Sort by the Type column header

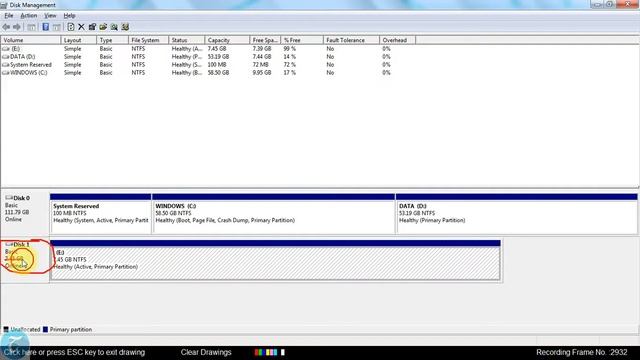tap(113, 40)
